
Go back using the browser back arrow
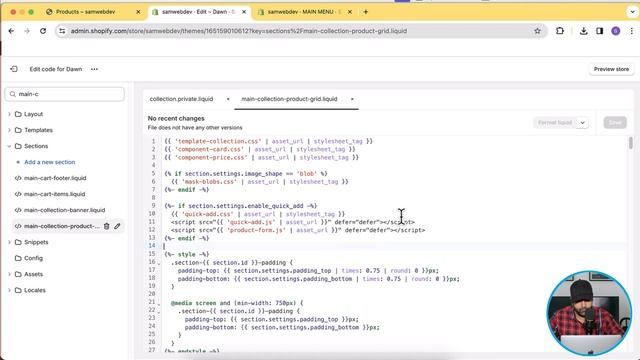(x=11, y=31)
